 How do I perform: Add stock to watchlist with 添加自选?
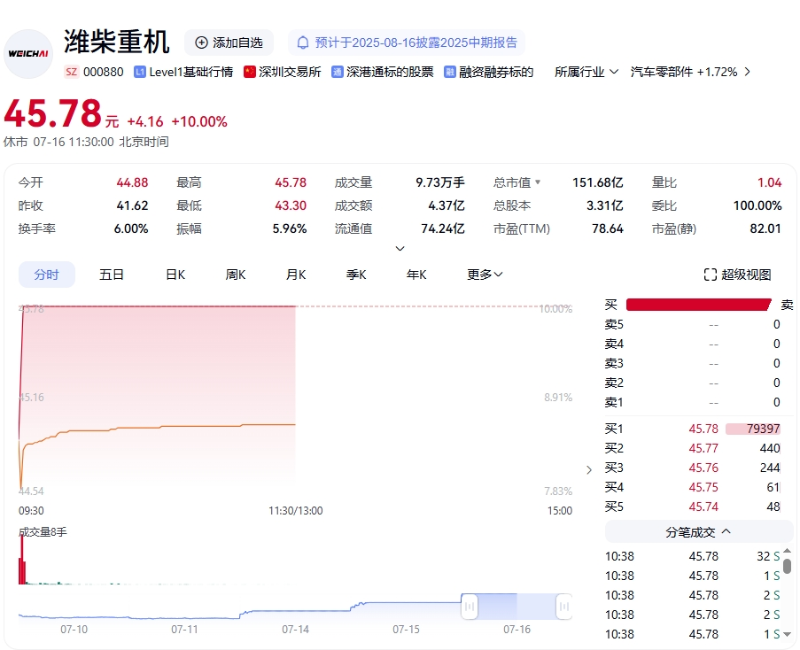point(229,42)
